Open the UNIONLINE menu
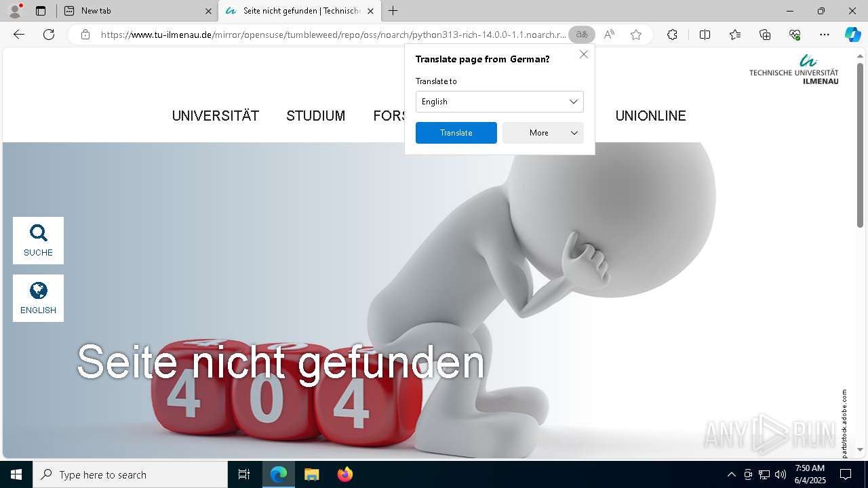 point(651,116)
